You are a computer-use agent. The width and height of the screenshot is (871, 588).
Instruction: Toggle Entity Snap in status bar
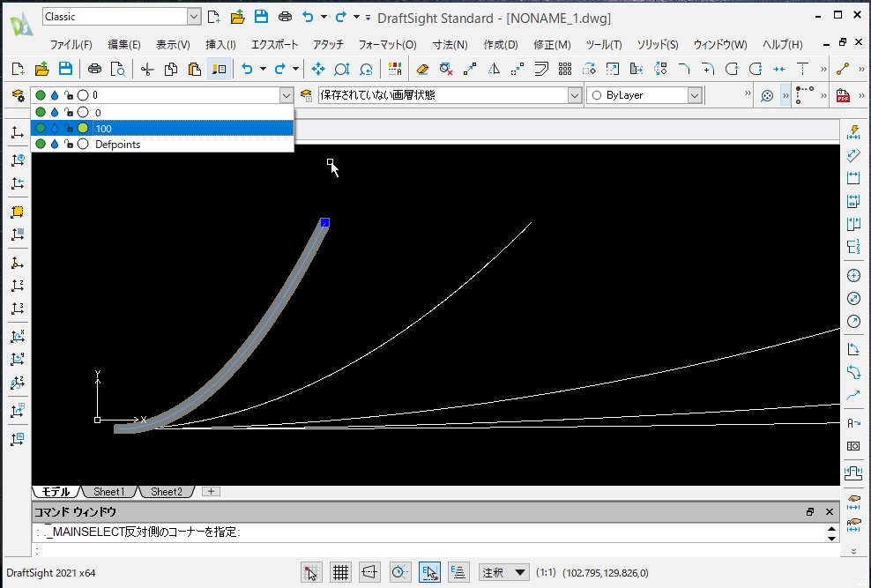click(429, 572)
